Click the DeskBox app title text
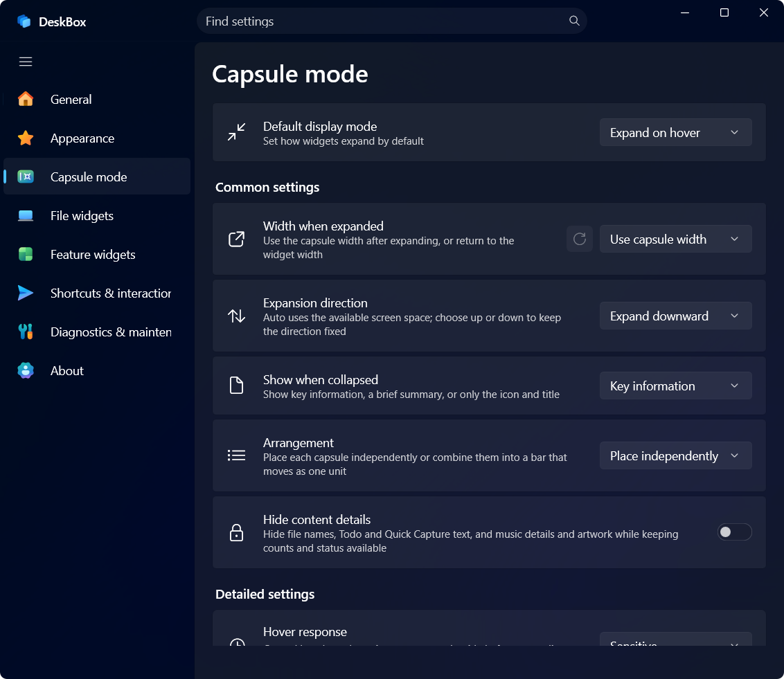Viewport: 784px width, 679px height. pyautogui.click(x=62, y=22)
